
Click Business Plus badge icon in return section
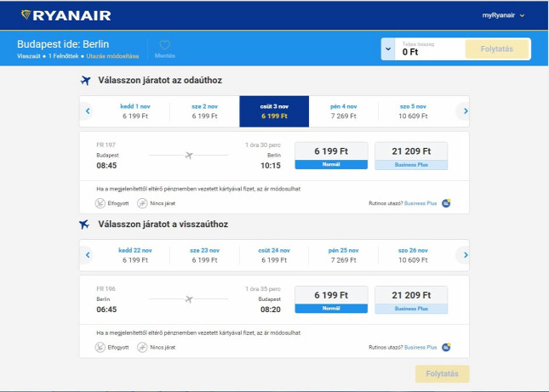tap(446, 347)
